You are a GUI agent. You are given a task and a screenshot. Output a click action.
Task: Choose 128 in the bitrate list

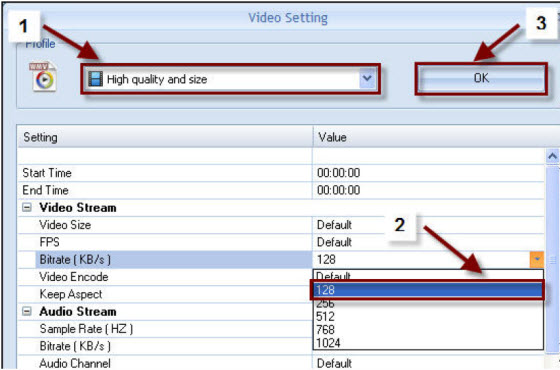click(x=428, y=290)
